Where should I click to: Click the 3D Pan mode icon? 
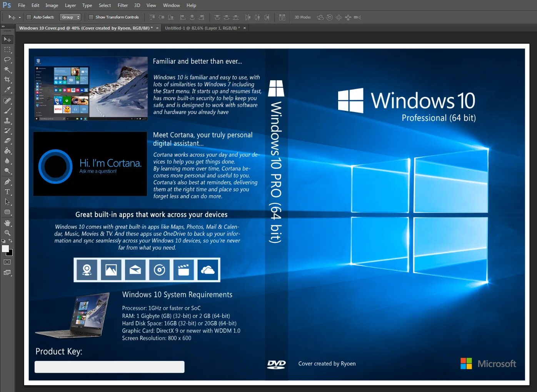339,17
